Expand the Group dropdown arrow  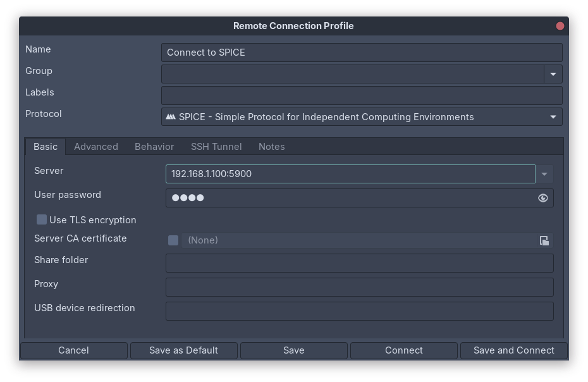553,74
